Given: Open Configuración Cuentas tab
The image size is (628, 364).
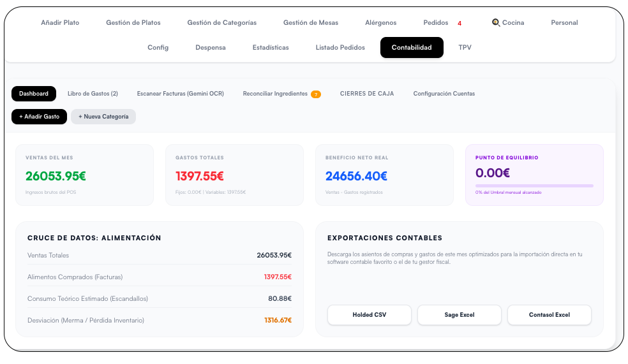Looking at the screenshot, I should (444, 94).
